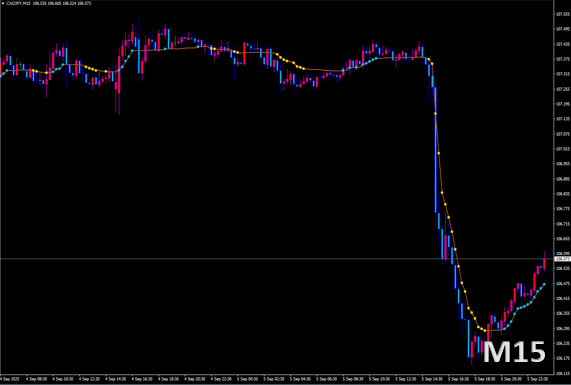The height and width of the screenshot is (385, 571).
Task: Select the CADJPY,M15 chart title text
Action: pos(18,3)
